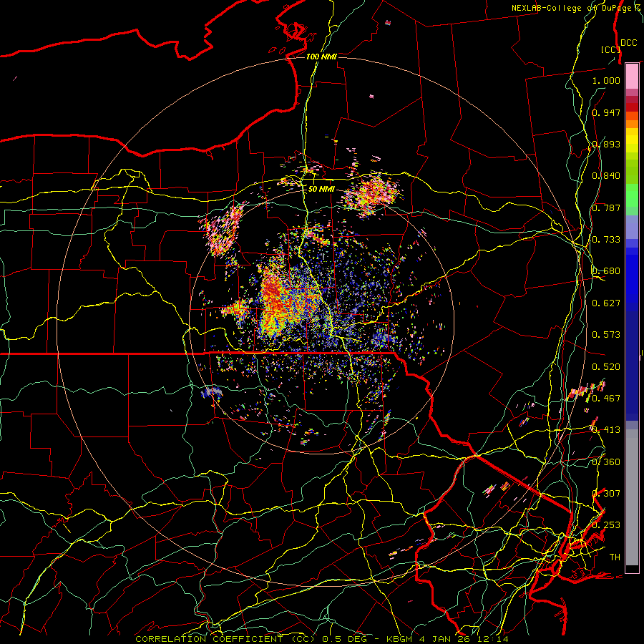Click the 0.893 scale value
Viewport: 644px width, 644px height.
tap(606, 144)
